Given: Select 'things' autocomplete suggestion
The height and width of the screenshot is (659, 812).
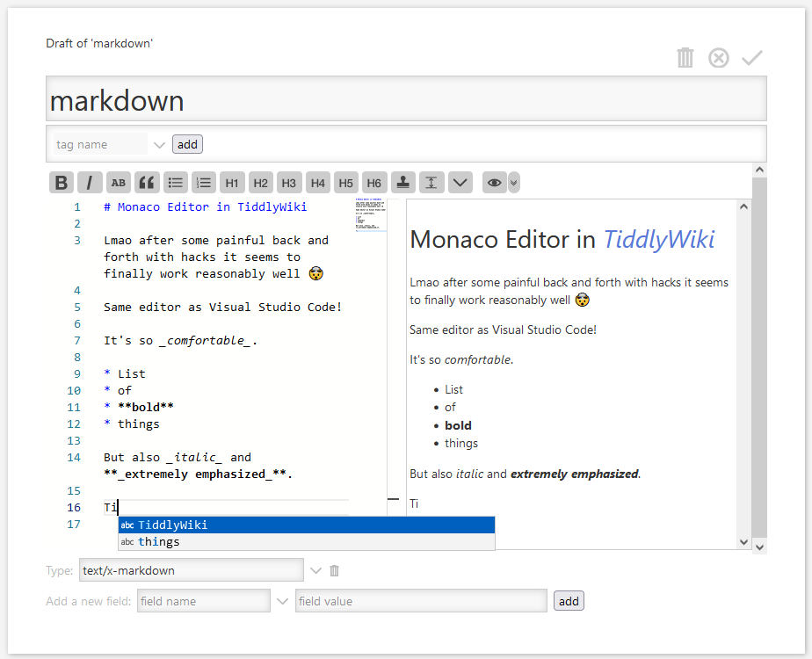Looking at the screenshot, I should 307,541.
